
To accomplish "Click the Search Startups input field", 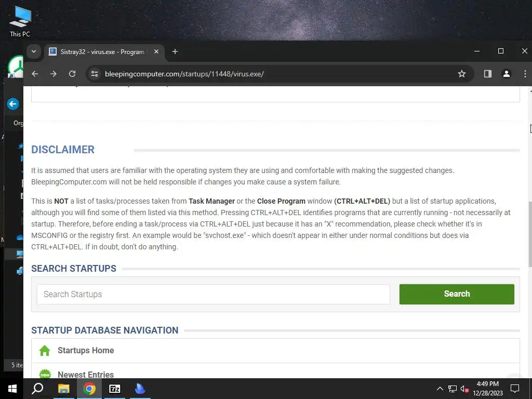I will pos(213,294).
